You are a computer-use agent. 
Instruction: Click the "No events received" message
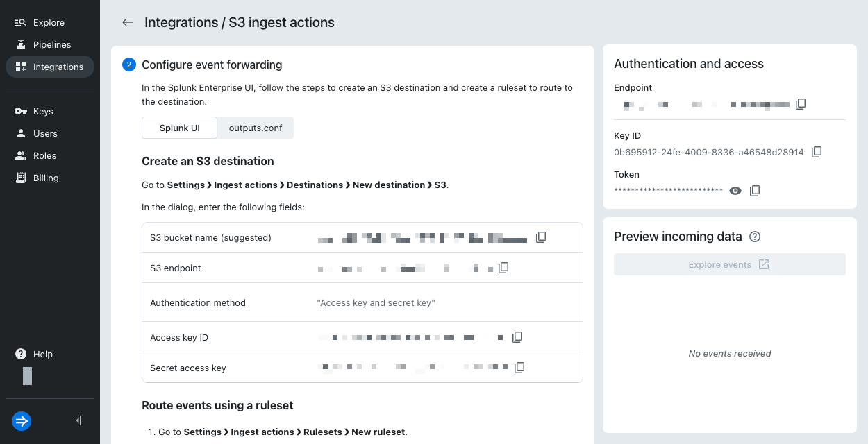coord(730,353)
